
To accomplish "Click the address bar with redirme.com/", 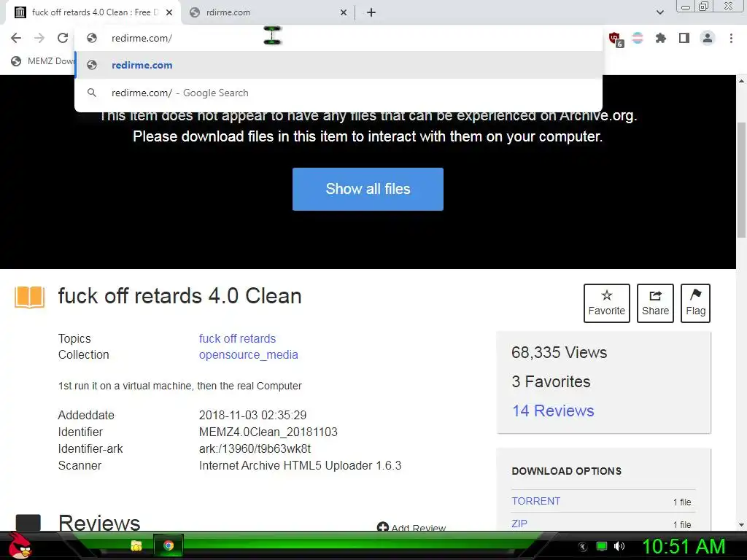I will [x=338, y=38].
